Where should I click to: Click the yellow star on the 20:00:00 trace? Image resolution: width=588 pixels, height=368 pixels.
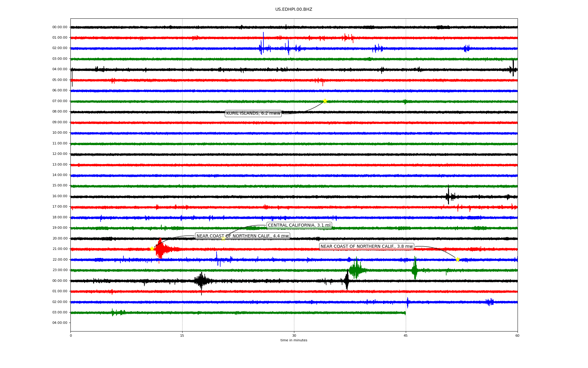pos(223,238)
